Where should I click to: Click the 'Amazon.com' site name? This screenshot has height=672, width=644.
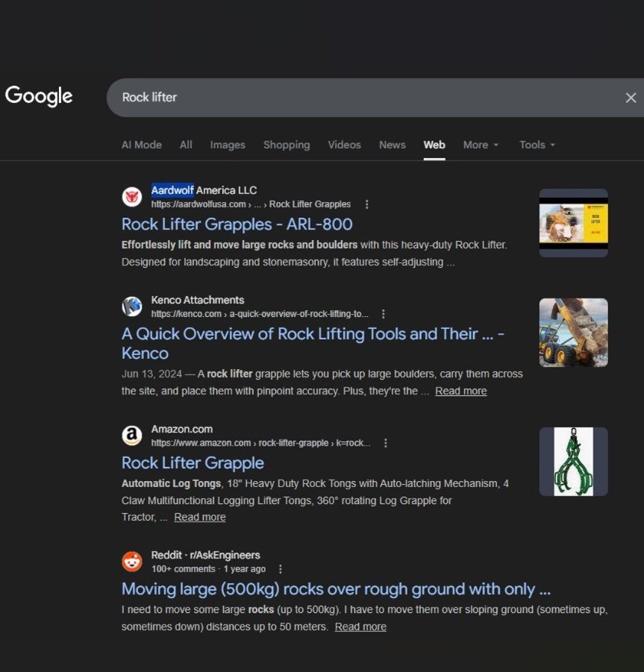pos(182,429)
